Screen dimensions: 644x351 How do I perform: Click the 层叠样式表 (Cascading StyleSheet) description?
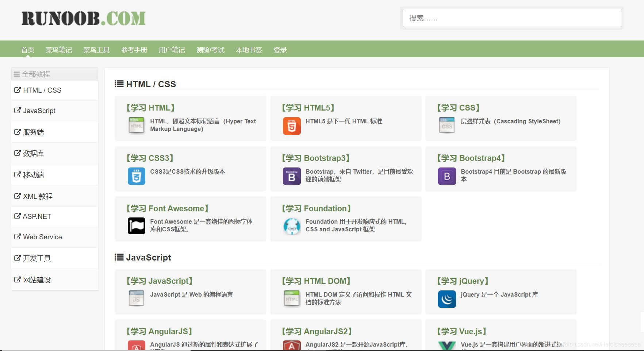[510, 121]
